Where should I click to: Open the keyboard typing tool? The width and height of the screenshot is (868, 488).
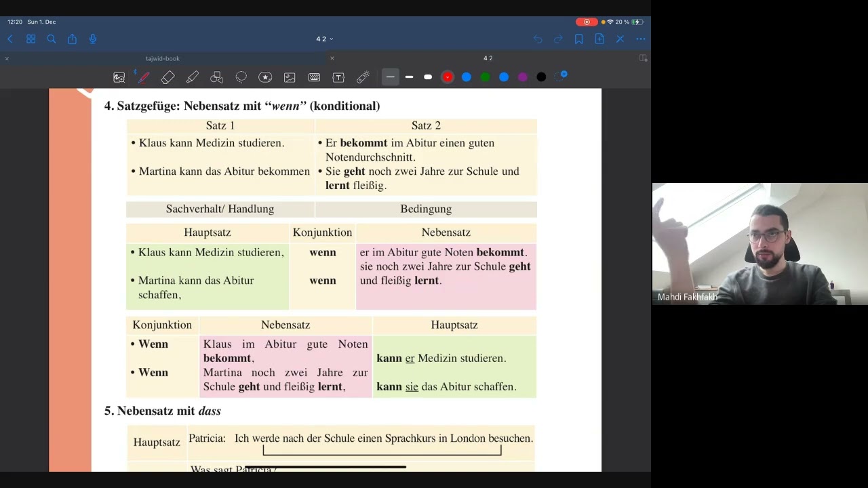click(x=314, y=77)
